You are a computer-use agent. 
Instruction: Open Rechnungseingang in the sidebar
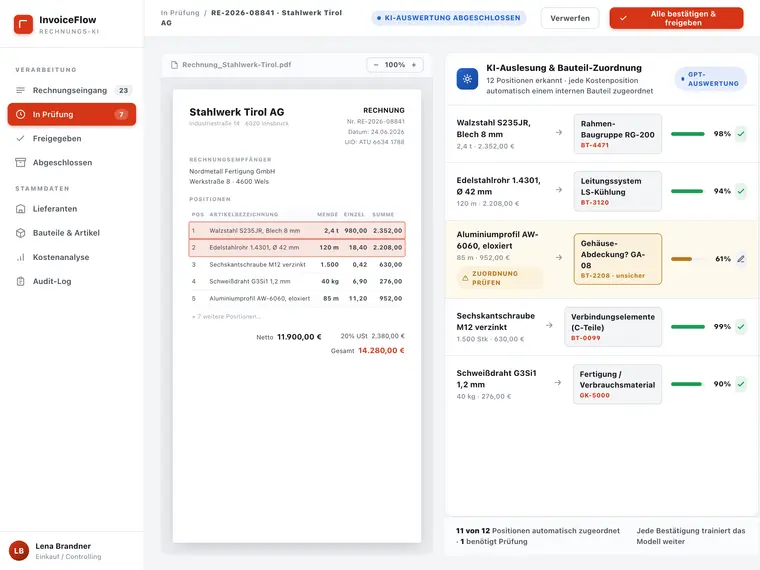72,90
